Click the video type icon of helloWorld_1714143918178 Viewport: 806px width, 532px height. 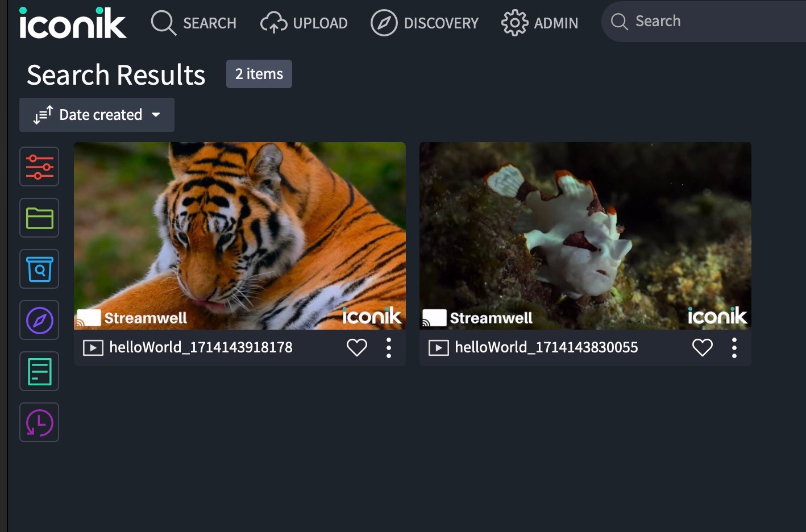pos(93,347)
